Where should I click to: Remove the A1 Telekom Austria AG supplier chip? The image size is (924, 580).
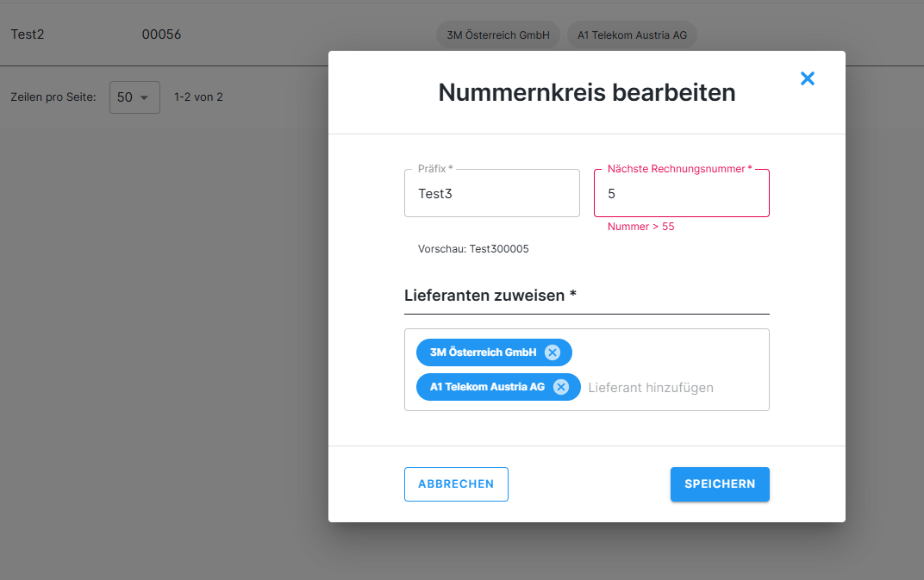[x=561, y=387]
